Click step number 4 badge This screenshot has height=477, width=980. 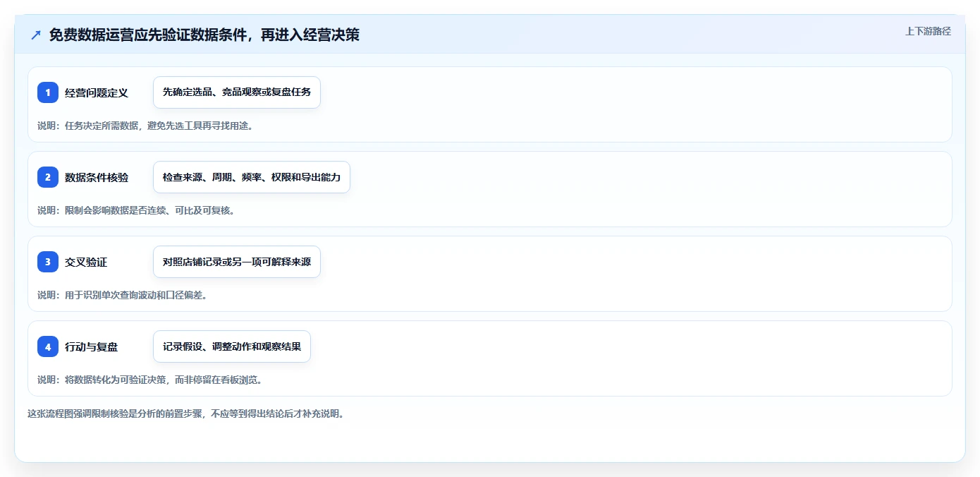click(x=48, y=346)
